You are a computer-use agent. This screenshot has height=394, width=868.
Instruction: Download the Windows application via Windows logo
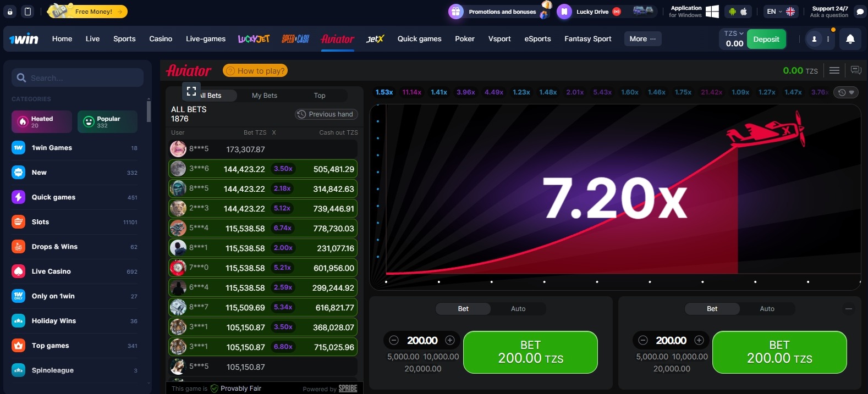tap(712, 12)
